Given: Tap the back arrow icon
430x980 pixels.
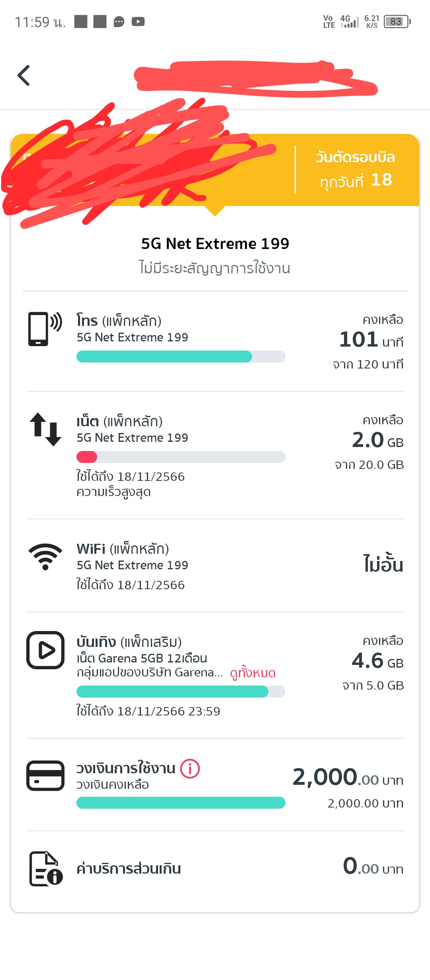Looking at the screenshot, I should pos(24,75).
